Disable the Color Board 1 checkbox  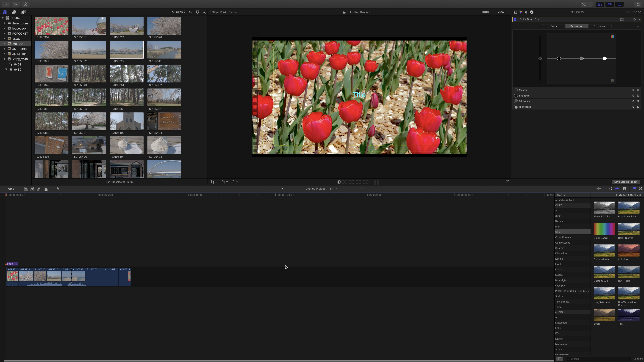click(x=515, y=19)
